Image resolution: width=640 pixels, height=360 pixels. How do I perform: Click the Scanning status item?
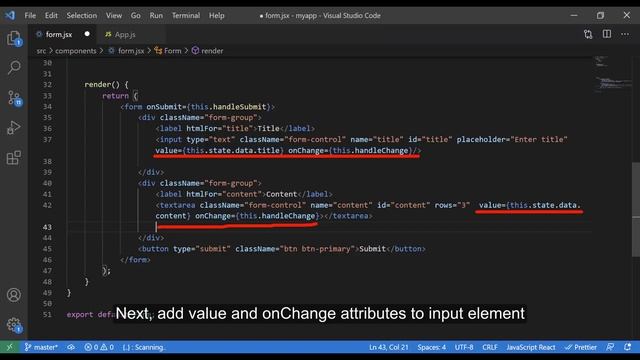[x=144, y=347]
